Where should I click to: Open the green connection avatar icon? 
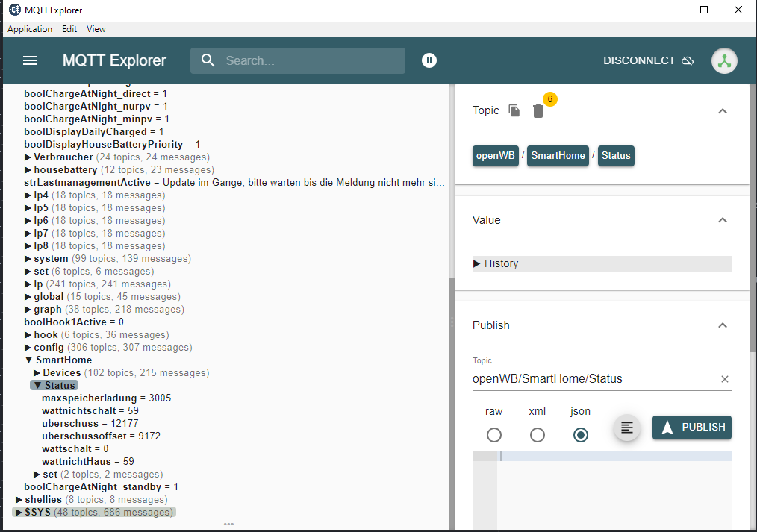point(723,60)
